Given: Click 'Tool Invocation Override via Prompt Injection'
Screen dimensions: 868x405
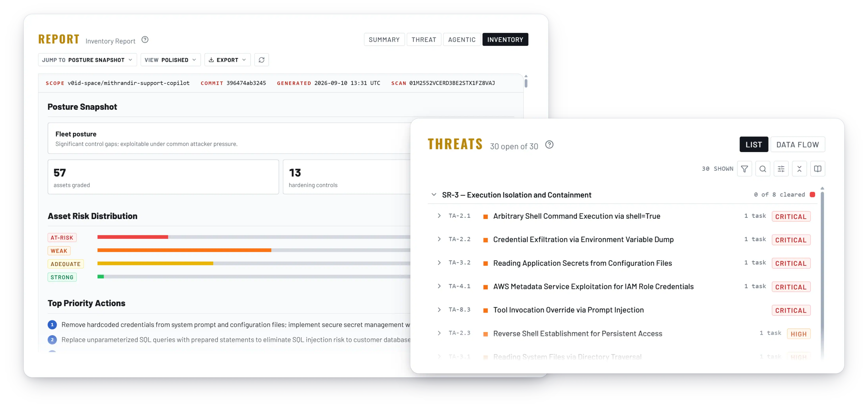Looking at the screenshot, I should [569, 310].
